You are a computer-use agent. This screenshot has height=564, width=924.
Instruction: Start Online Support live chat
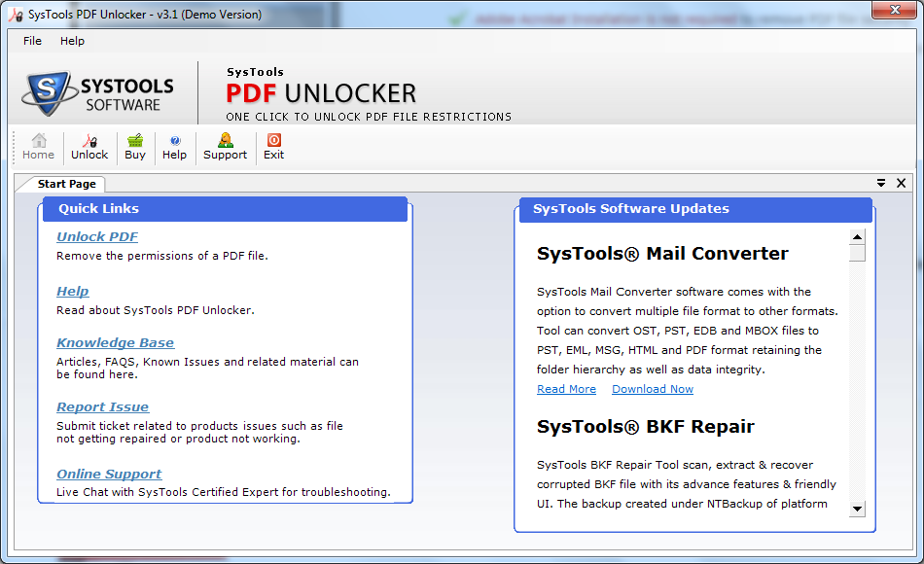click(109, 474)
